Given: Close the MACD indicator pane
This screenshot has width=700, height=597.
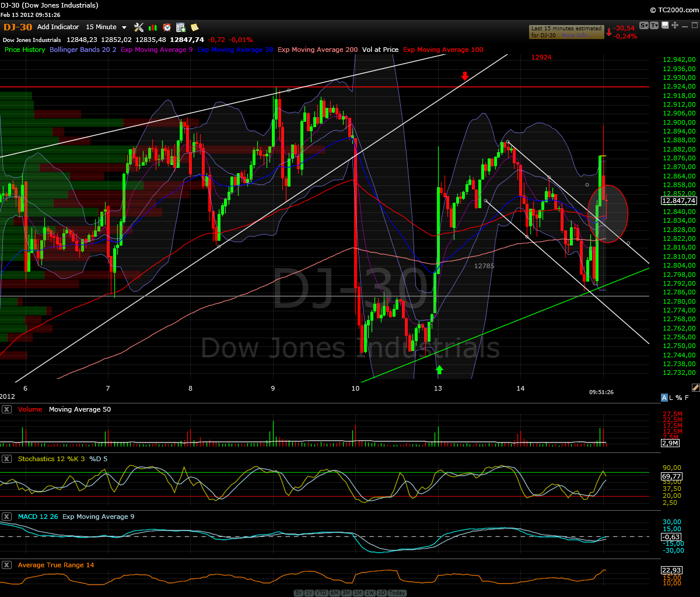Looking at the screenshot, I should point(7,517).
